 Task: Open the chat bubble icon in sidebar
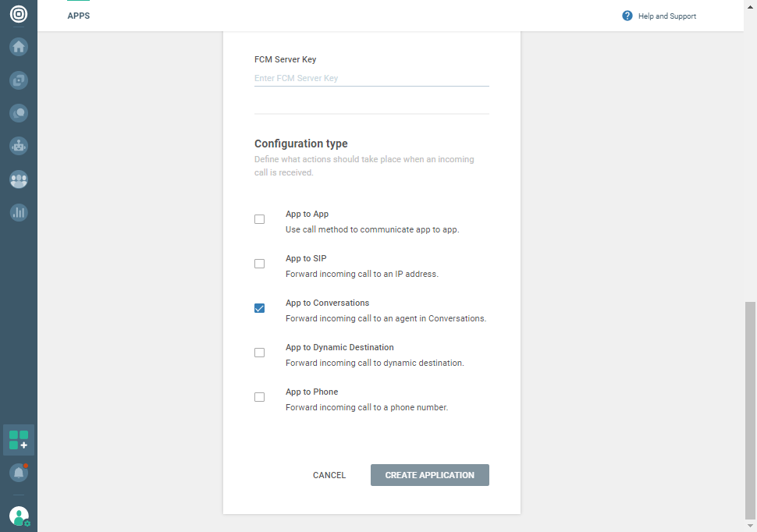click(19, 113)
